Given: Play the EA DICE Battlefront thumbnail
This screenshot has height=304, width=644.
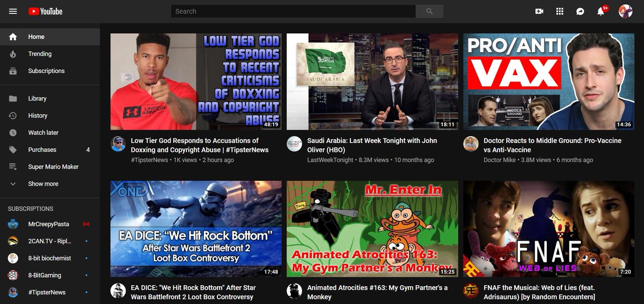Looking at the screenshot, I should tap(196, 229).
